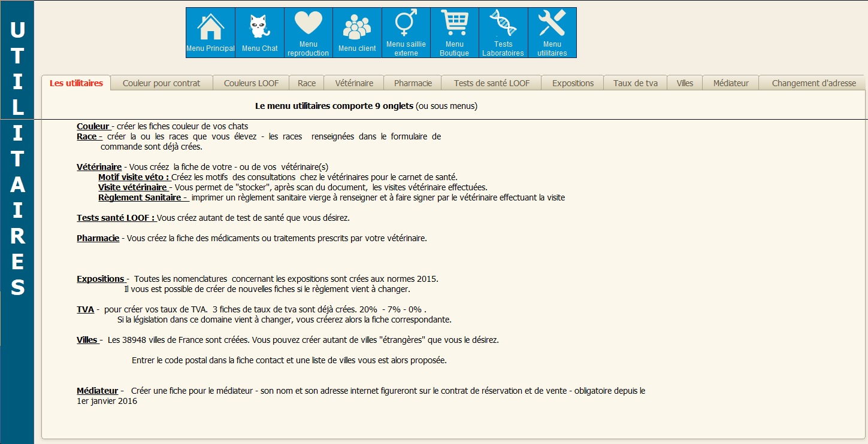
Task: Open the Couleurs LOOF tab
Action: pos(251,83)
